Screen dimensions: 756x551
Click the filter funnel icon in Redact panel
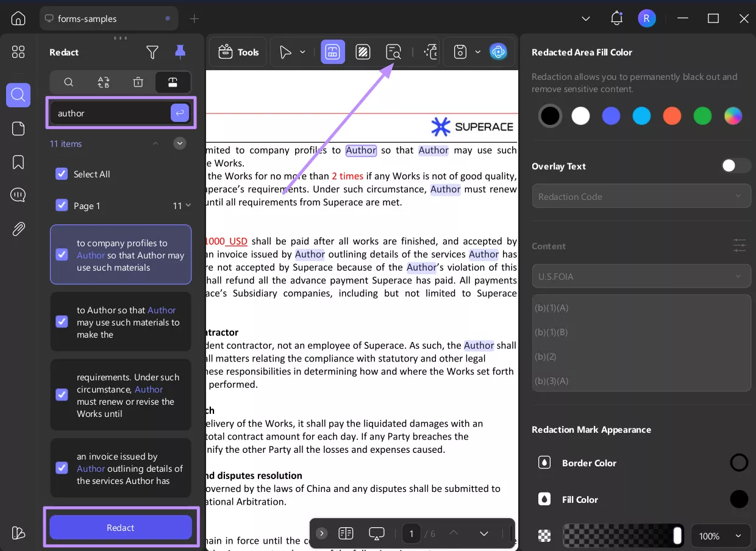[x=152, y=52]
